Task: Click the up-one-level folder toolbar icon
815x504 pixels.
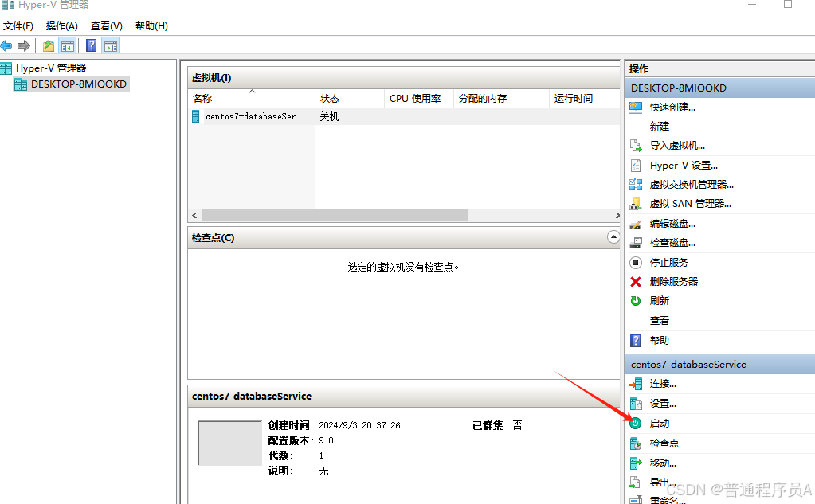Action: (x=49, y=45)
